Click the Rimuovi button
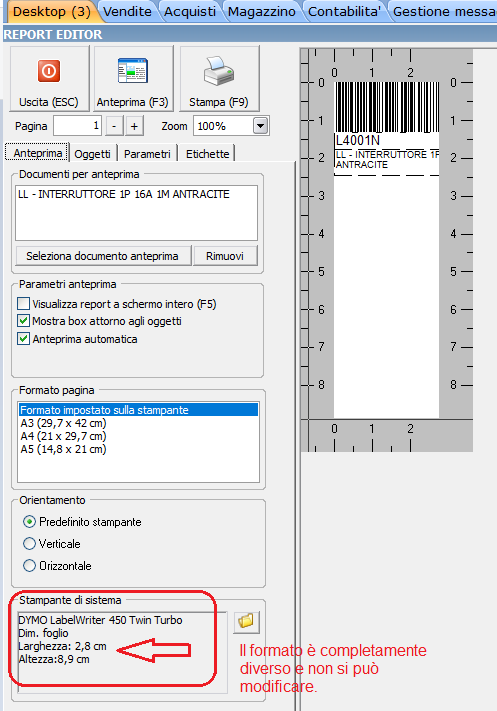The image size is (497, 711). coord(225,256)
